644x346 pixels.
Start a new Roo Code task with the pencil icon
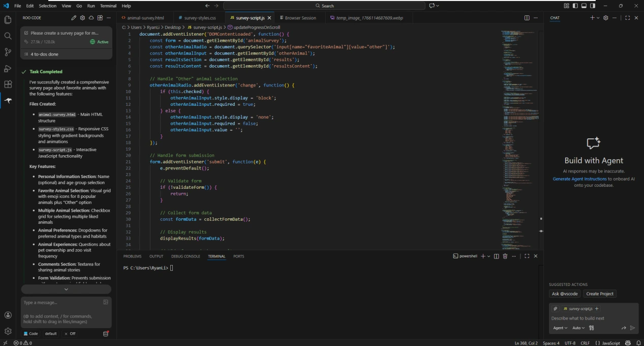click(x=74, y=17)
